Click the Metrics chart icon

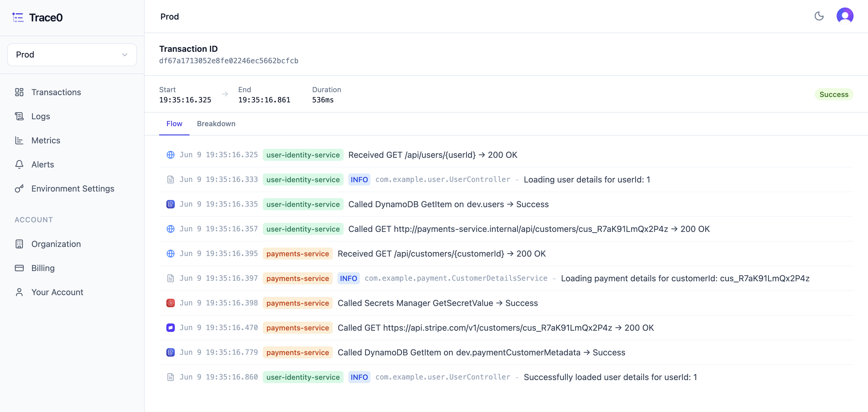click(19, 140)
